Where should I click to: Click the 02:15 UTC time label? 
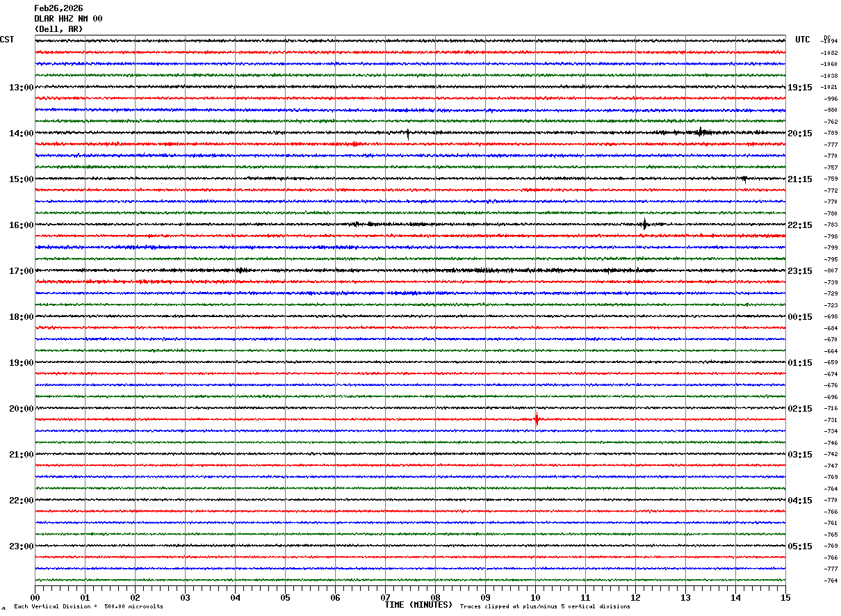(x=800, y=409)
